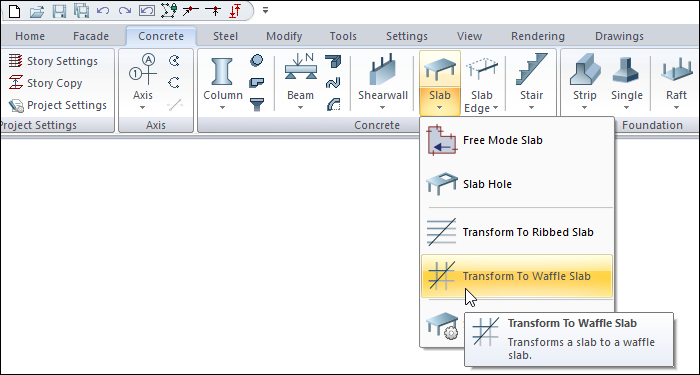700x375 pixels.
Task: Click the greyed diagonal line axis icon
Action: point(175,105)
